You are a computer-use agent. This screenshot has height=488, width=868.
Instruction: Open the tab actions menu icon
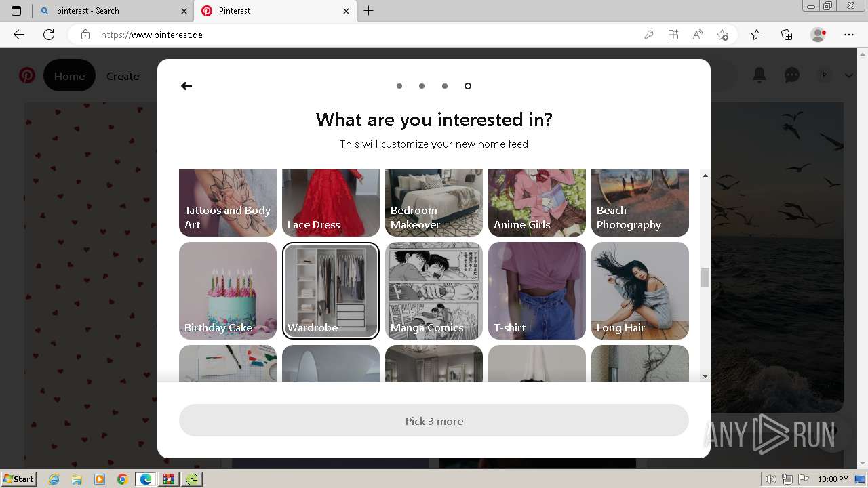[16, 11]
